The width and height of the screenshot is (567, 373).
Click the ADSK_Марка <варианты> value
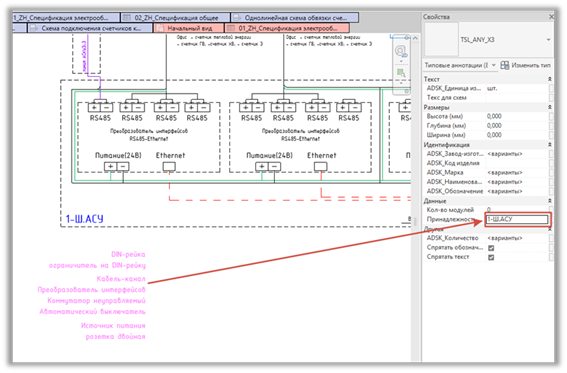click(x=517, y=173)
